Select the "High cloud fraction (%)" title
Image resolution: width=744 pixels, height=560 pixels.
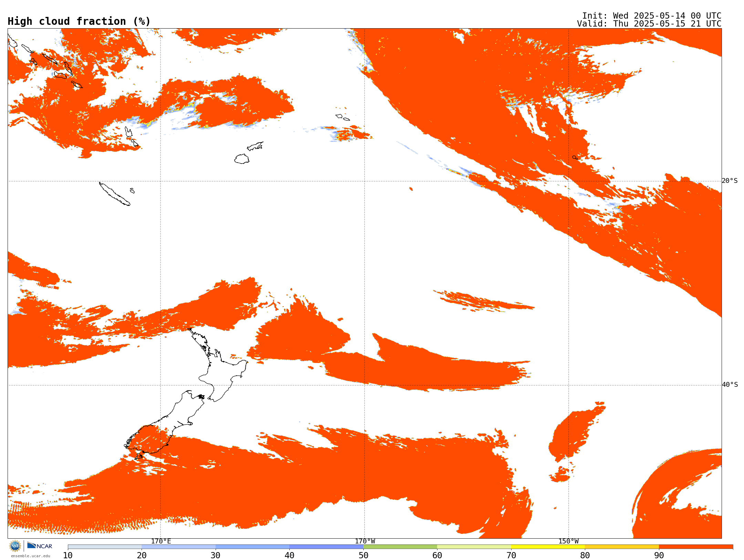(79, 21)
